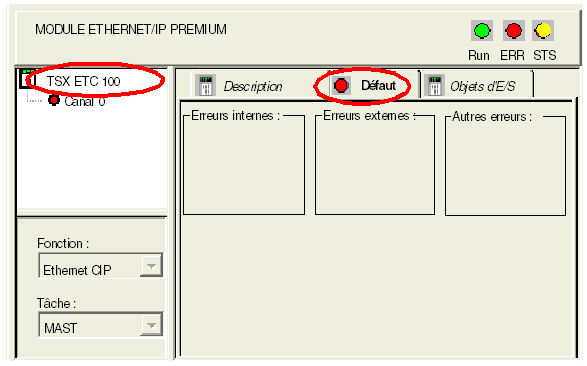The image size is (587, 366).
Task: Select the Défaut tab label
Action: [x=378, y=86]
